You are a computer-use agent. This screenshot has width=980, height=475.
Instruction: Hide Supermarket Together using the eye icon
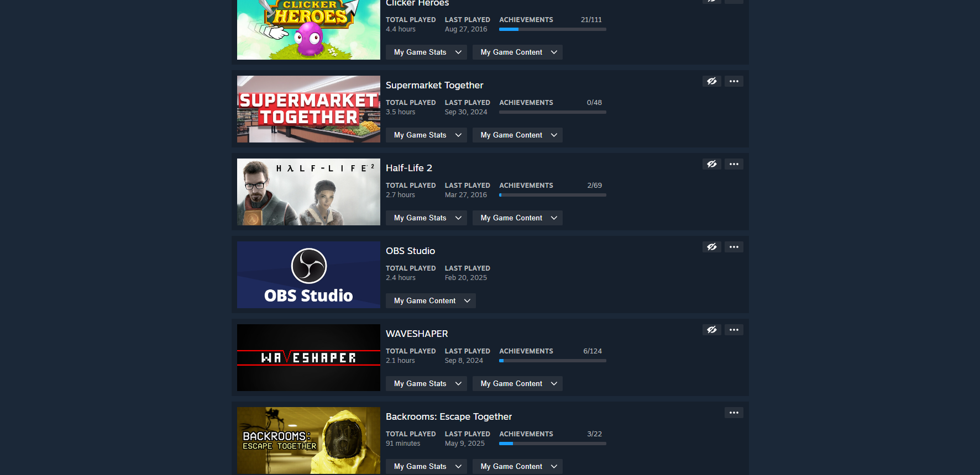pos(712,81)
